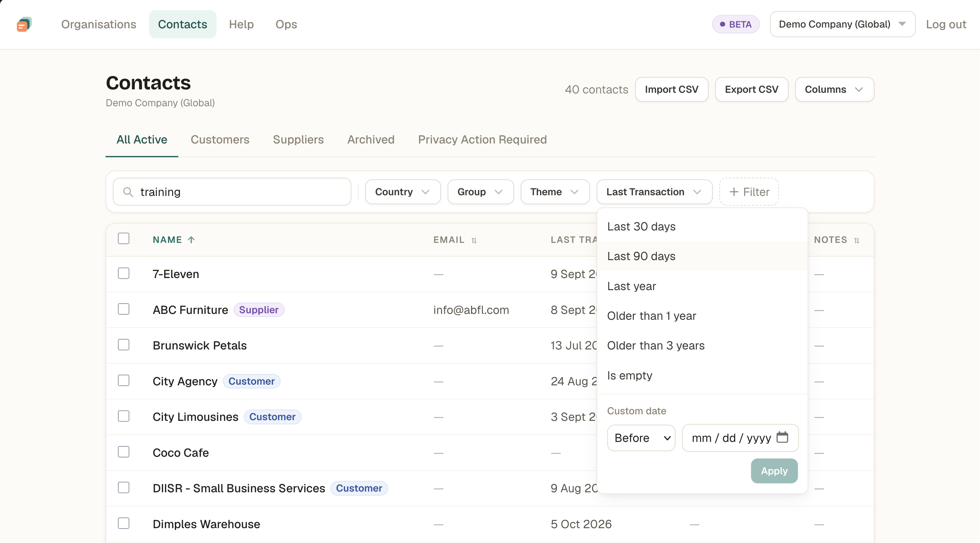
Task: Click the Export CSV button
Action: coord(751,89)
